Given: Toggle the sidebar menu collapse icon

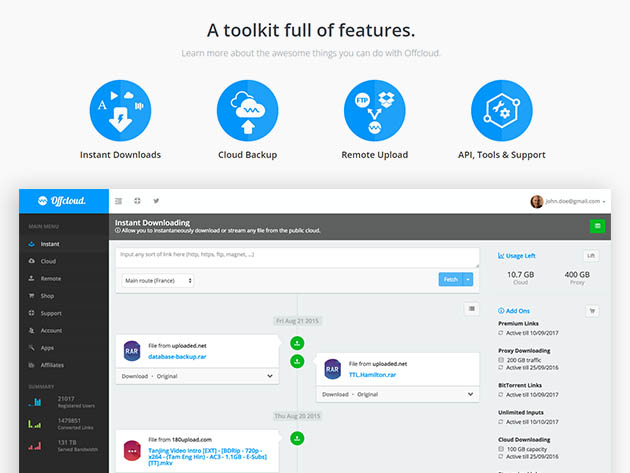Looking at the screenshot, I should click(118, 201).
